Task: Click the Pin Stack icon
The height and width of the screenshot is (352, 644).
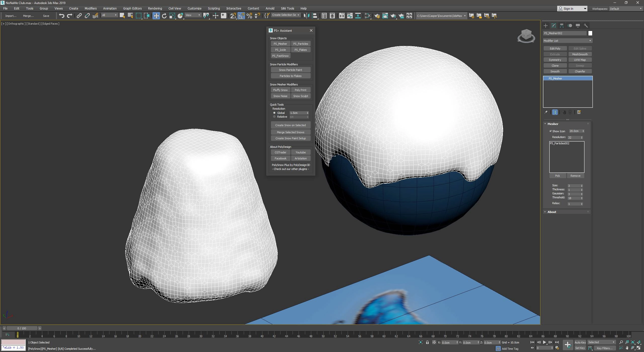Action: [546, 112]
